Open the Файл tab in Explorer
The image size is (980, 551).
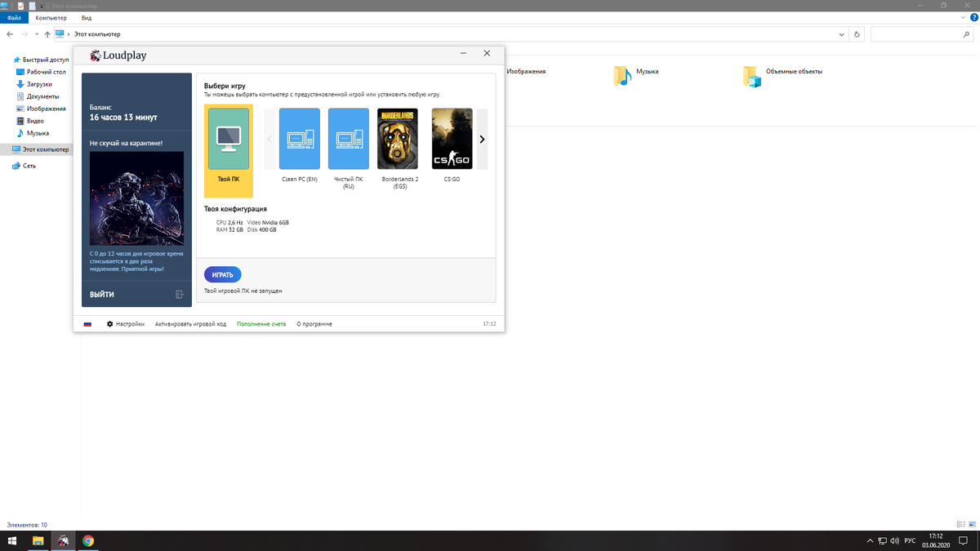coord(14,17)
